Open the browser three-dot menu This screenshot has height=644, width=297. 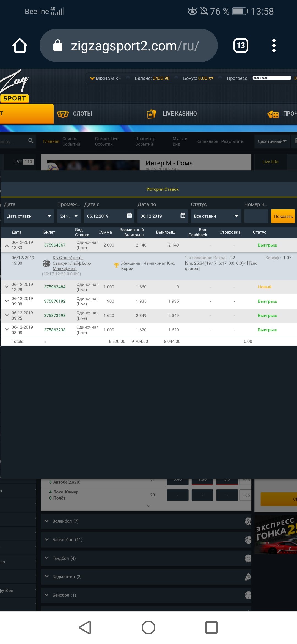[274, 45]
